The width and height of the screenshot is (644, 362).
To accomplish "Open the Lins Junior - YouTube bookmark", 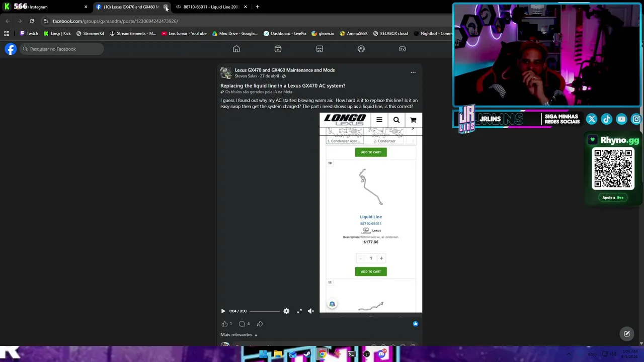I will click(x=184, y=34).
